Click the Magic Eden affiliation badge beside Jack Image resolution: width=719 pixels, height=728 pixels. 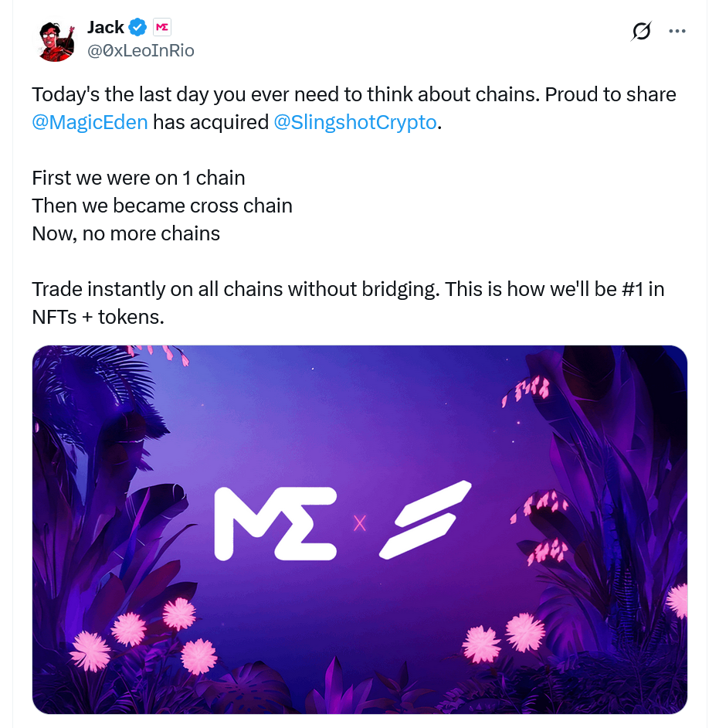click(x=161, y=28)
